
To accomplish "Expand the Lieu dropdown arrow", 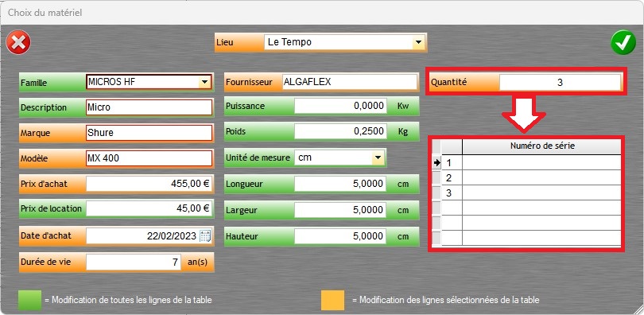I will (x=418, y=42).
